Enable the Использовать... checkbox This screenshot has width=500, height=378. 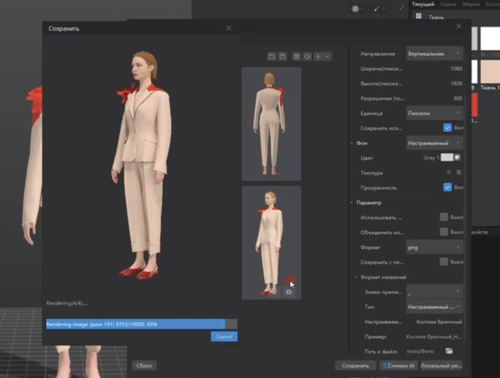pos(444,217)
